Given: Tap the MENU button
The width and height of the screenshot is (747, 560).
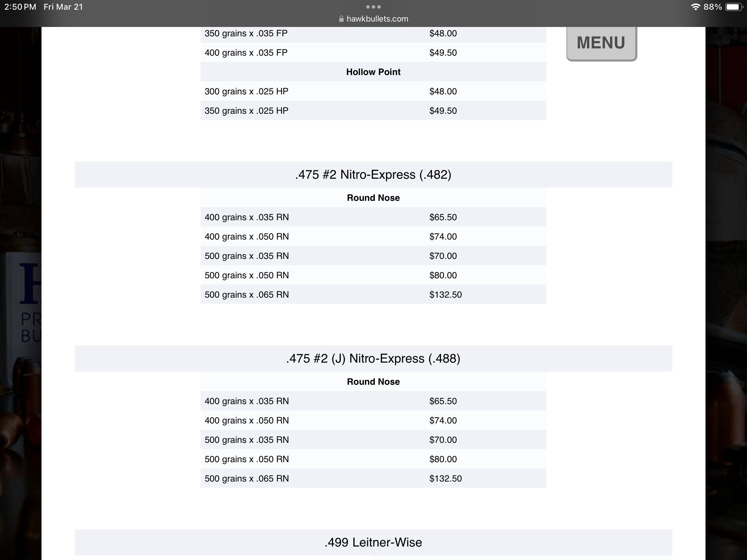Looking at the screenshot, I should tap(601, 43).
